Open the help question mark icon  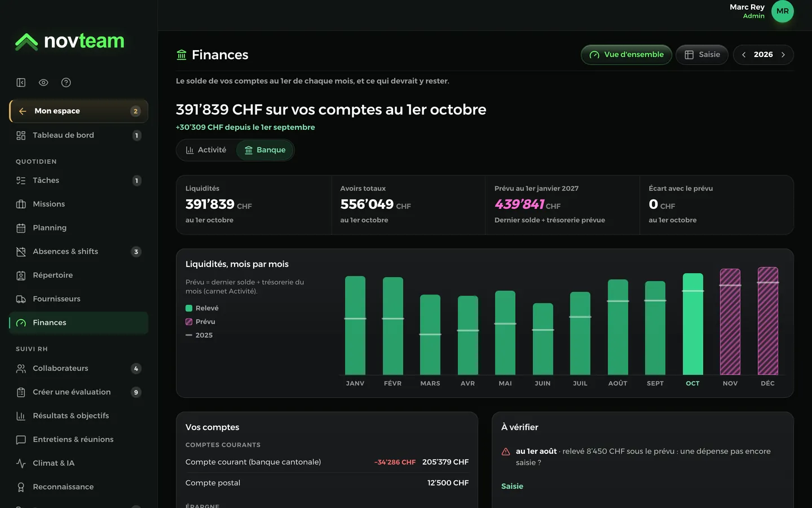tap(66, 82)
